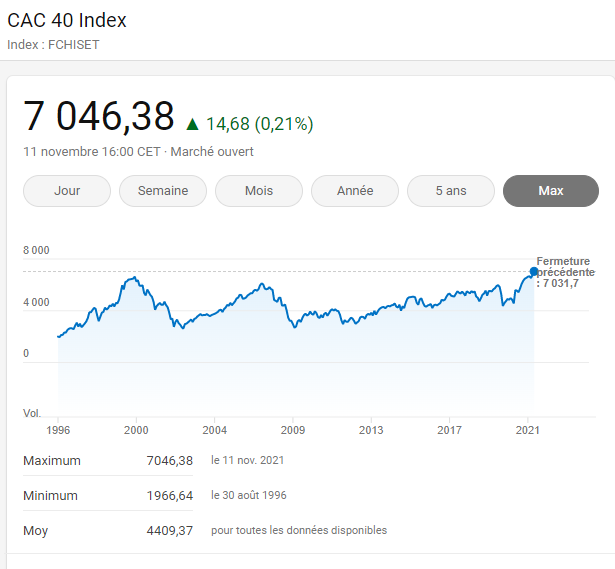Click the active Max range button
This screenshot has height=569, width=615.
pyautogui.click(x=551, y=191)
